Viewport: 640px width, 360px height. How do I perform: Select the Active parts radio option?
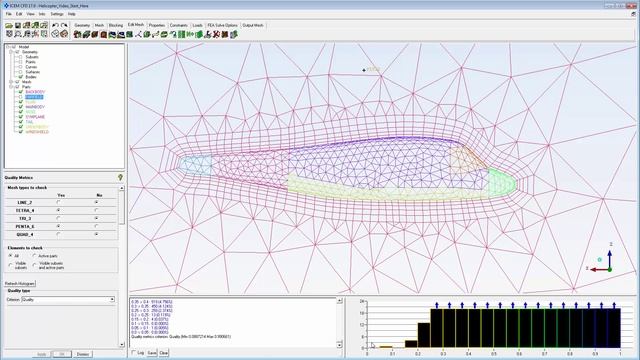pyautogui.click(x=34, y=256)
